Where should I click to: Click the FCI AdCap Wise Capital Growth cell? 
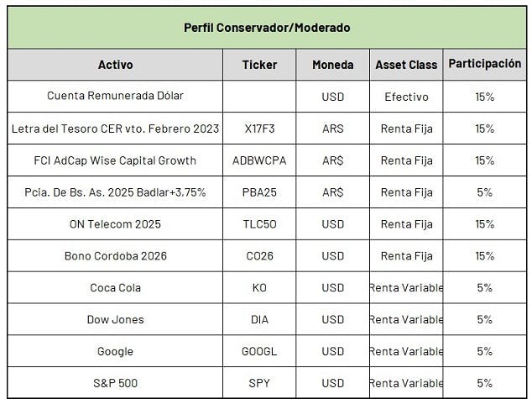(115, 160)
